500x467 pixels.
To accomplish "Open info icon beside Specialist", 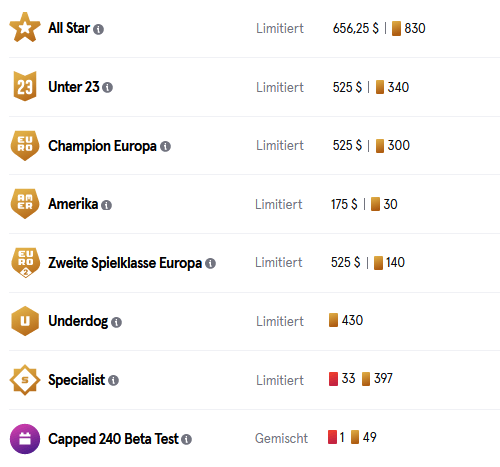I will click(x=113, y=380).
